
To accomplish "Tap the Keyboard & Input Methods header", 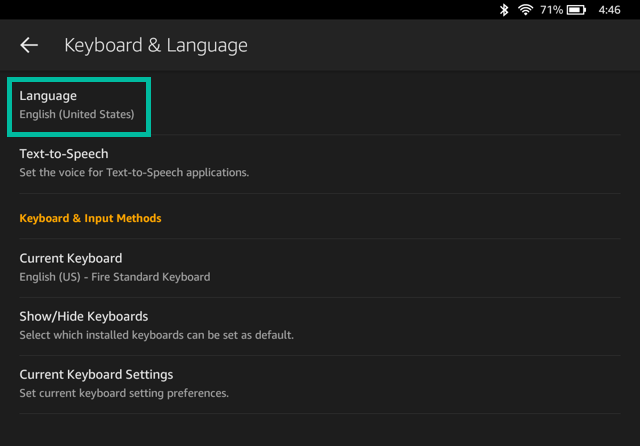I will tap(90, 218).
